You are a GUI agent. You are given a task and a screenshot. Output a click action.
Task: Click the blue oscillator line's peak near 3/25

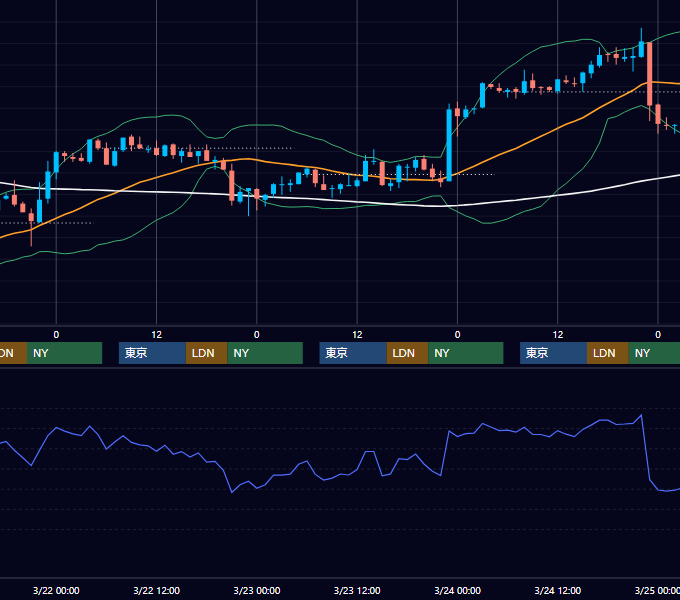click(641, 415)
